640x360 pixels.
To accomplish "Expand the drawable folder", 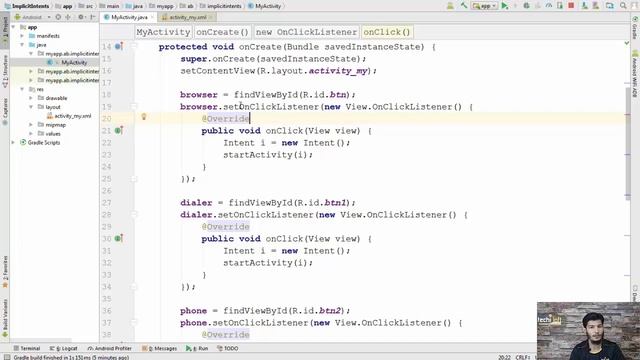I will 31,98.
